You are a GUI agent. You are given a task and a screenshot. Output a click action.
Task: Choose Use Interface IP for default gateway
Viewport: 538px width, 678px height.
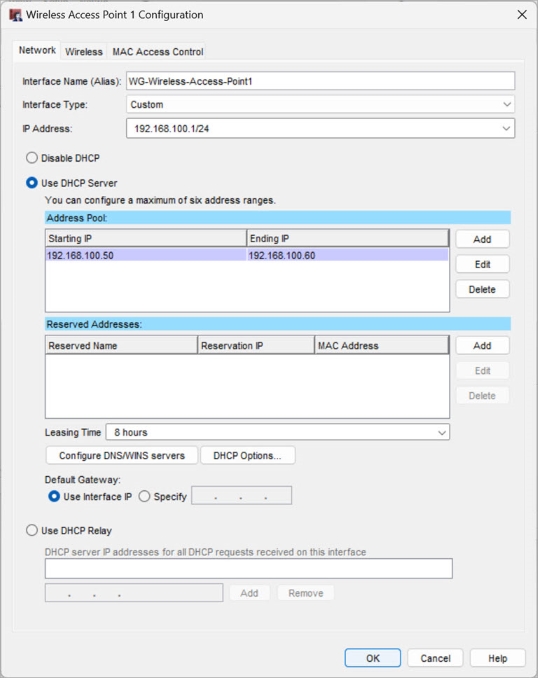(x=54, y=496)
